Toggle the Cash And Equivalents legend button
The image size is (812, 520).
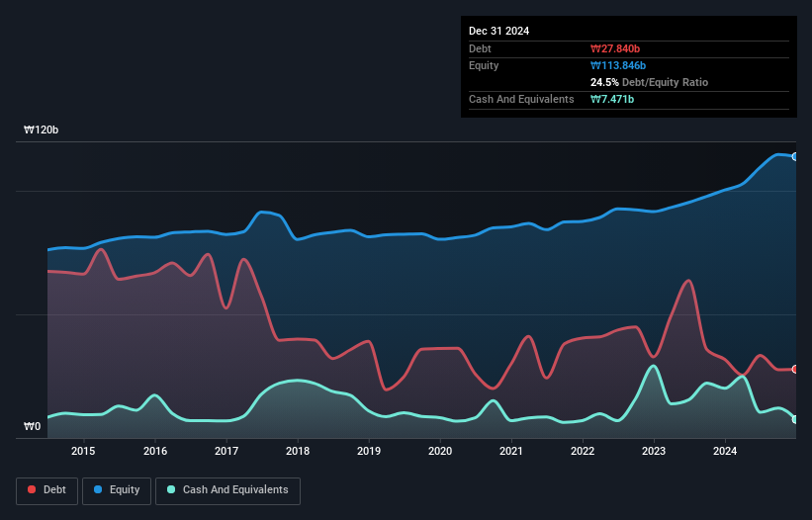[227, 490]
